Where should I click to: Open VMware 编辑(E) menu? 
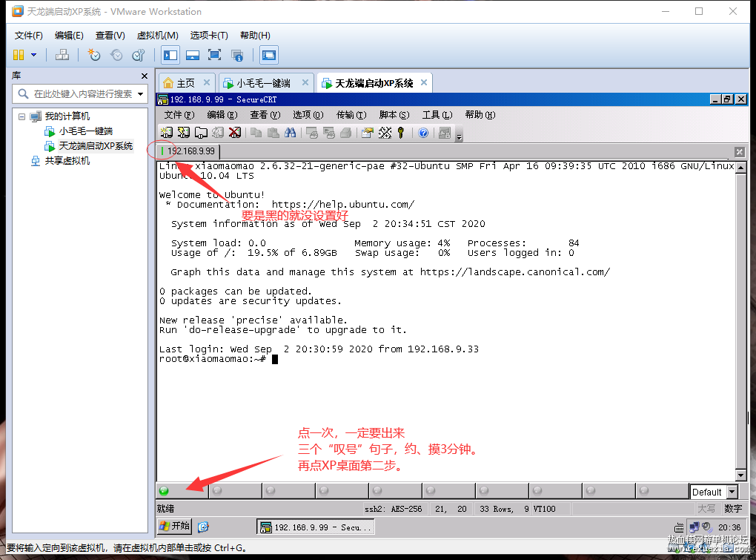(69, 35)
